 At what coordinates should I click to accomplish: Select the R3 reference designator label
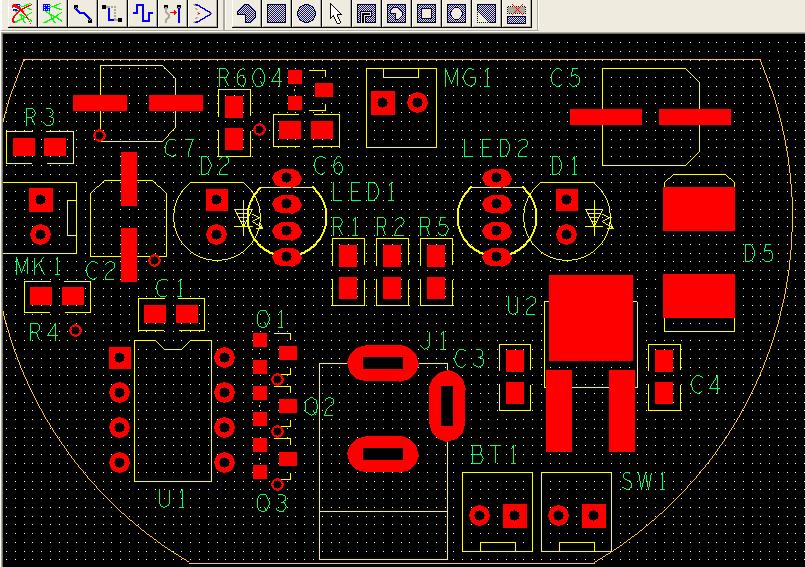(x=40, y=118)
